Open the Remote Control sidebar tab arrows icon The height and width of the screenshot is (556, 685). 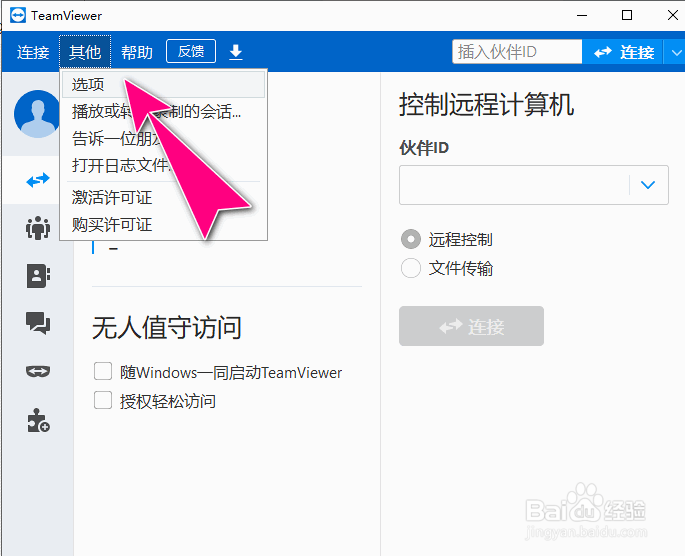(38, 180)
